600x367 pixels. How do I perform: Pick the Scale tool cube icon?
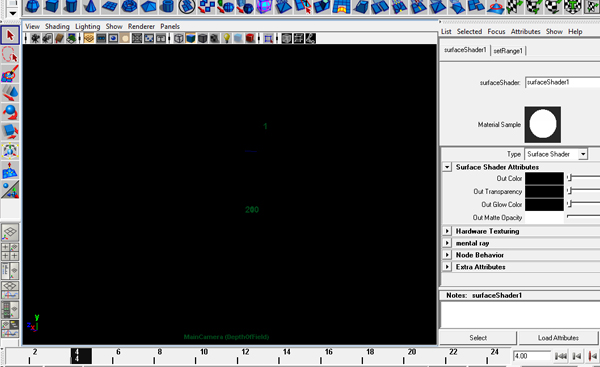tap(10, 131)
